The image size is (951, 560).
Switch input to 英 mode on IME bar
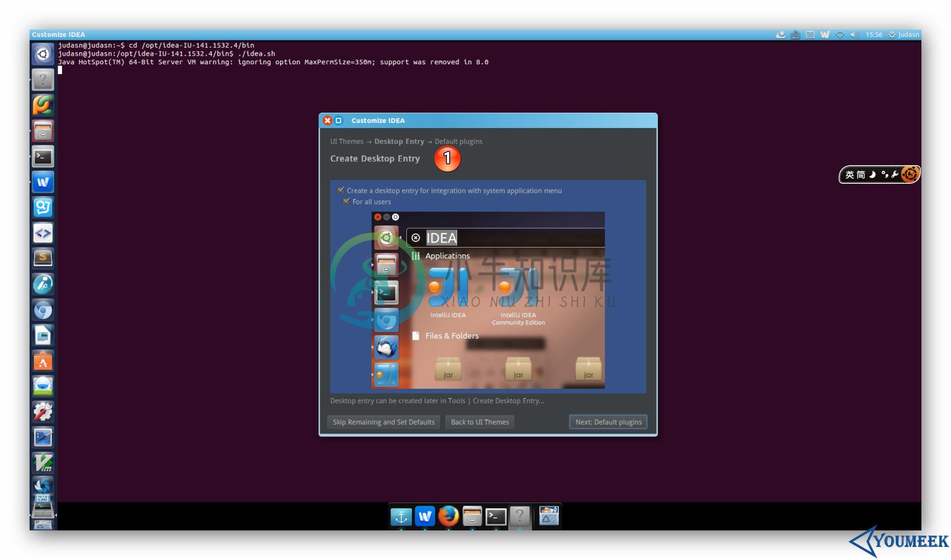(850, 175)
